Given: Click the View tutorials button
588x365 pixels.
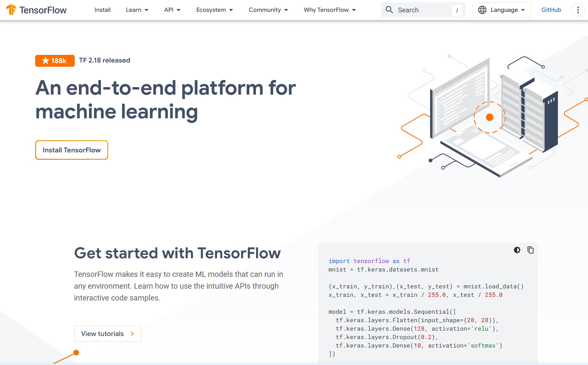Looking at the screenshot, I should 107,334.
